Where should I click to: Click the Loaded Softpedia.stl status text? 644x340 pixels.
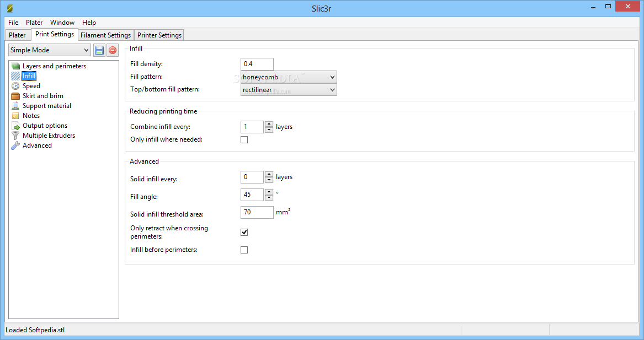(x=35, y=330)
